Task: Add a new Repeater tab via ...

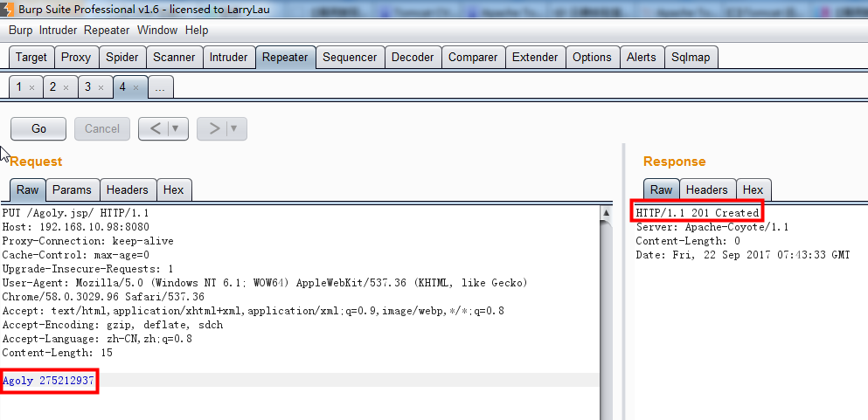Action: (x=161, y=87)
